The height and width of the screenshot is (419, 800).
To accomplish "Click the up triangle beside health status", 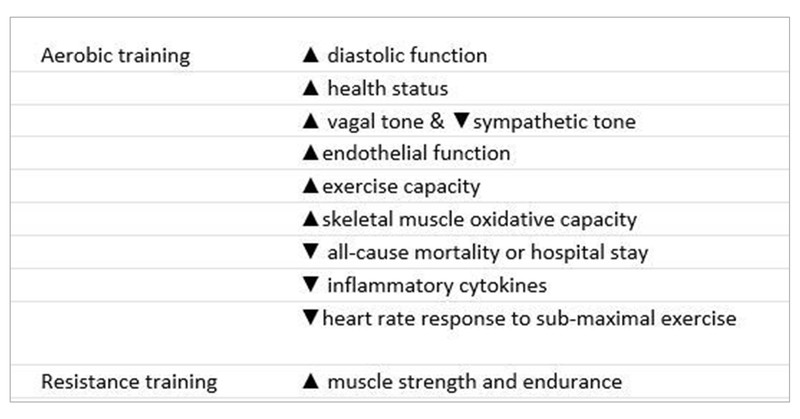I will [310, 89].
